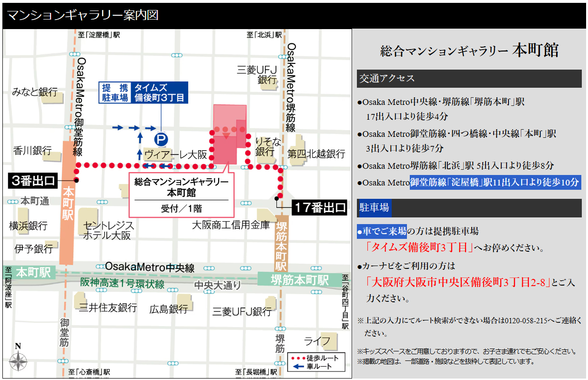Click the 3番出口 exit label
588x380 pixels.
click(32, 181)
